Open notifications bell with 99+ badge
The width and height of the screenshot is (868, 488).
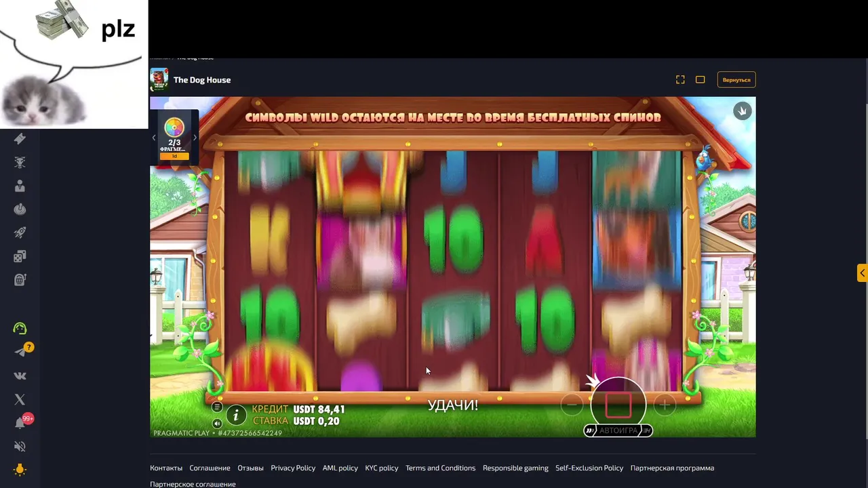[20, 423]
